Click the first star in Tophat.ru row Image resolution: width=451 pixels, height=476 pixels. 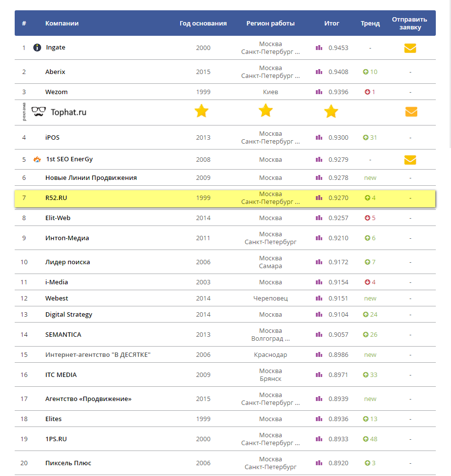201,111
